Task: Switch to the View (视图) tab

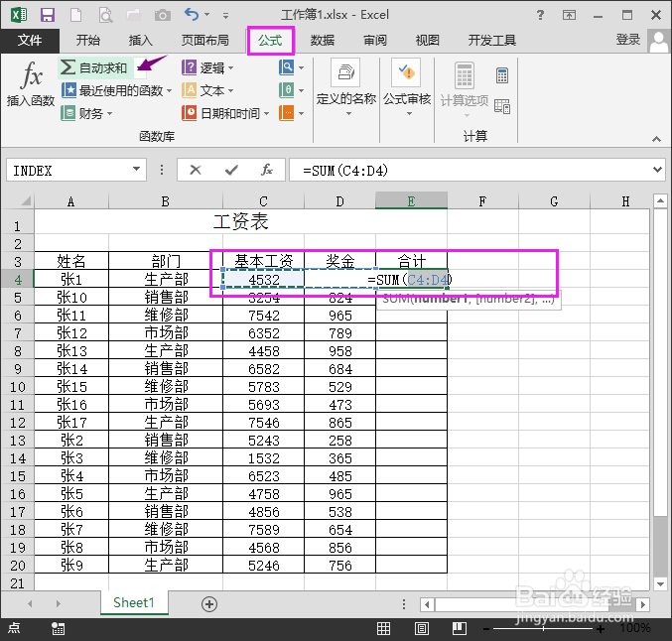Action: (427, 41)
